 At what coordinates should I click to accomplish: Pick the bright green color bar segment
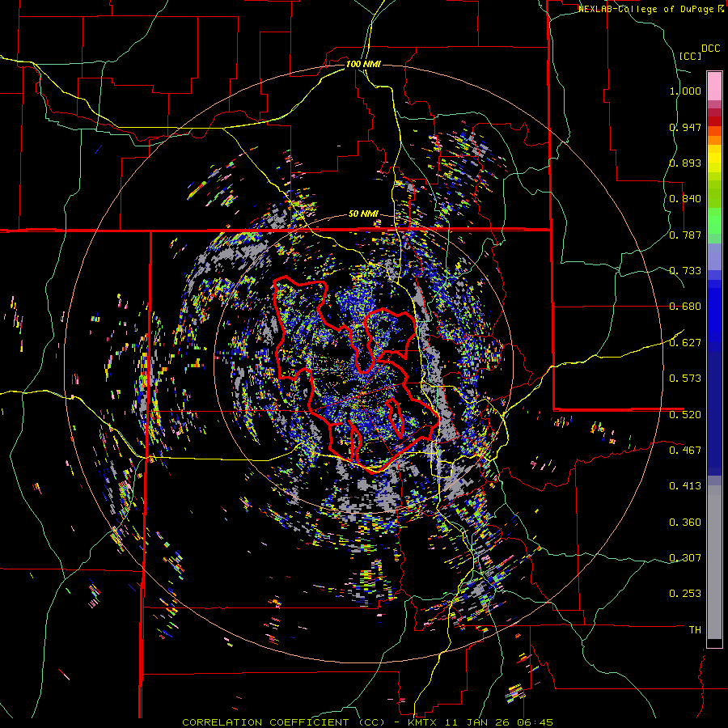pyautogui.click(x=714, y=221)
